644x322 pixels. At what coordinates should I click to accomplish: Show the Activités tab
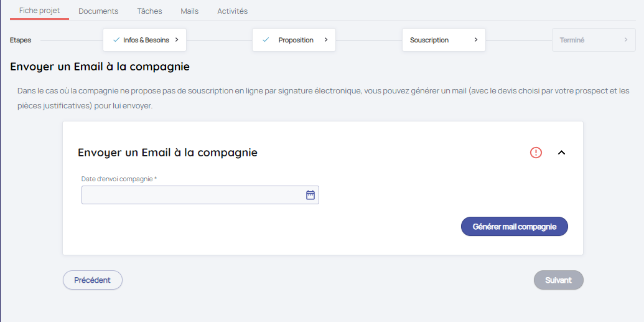click(x=232, y=11)
